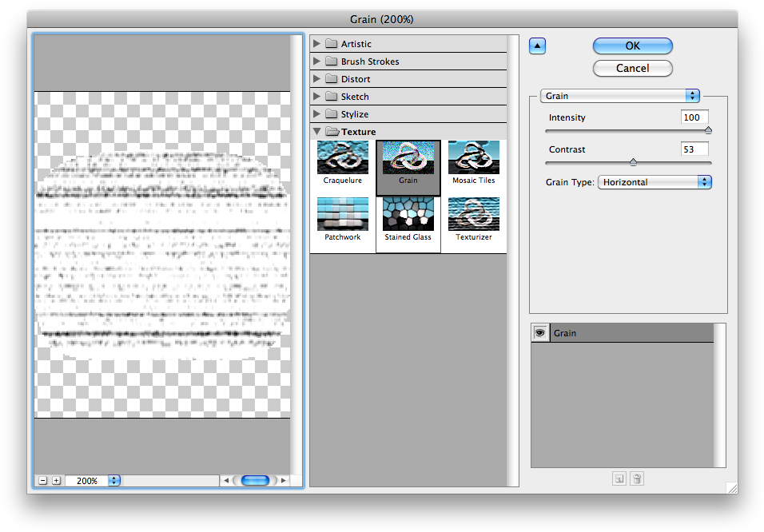
Task: Open the Grain Type dropdown
Action: [x=655, y=182]
